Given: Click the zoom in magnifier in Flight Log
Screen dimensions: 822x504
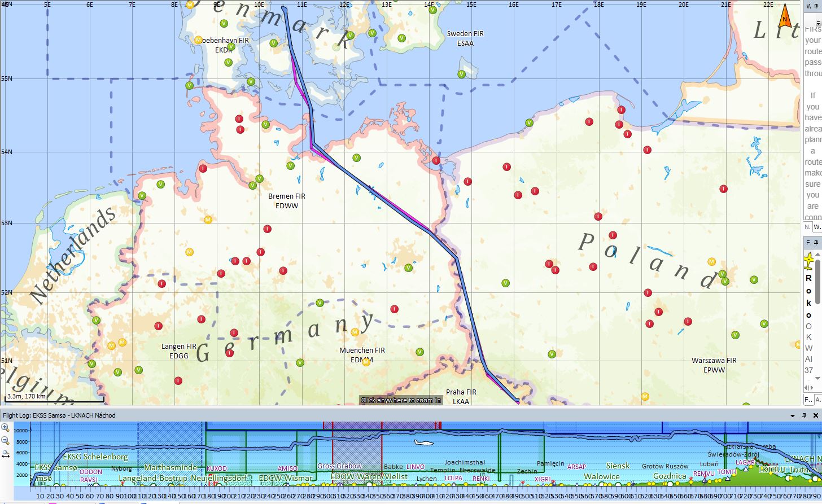Looking at the screenshot, I should (6, 428).
